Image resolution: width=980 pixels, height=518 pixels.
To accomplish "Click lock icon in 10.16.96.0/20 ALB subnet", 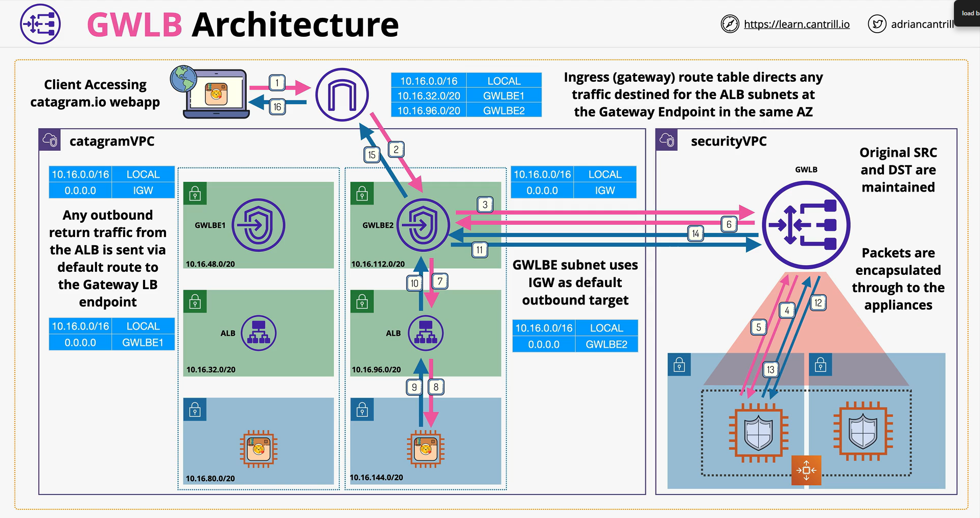I will click(362, 301).
